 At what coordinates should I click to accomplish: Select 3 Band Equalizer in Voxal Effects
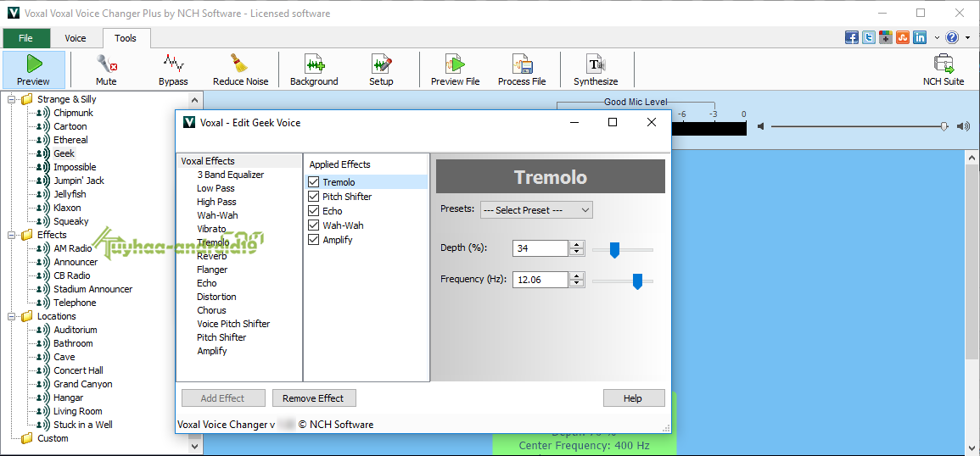pos(230,175)
